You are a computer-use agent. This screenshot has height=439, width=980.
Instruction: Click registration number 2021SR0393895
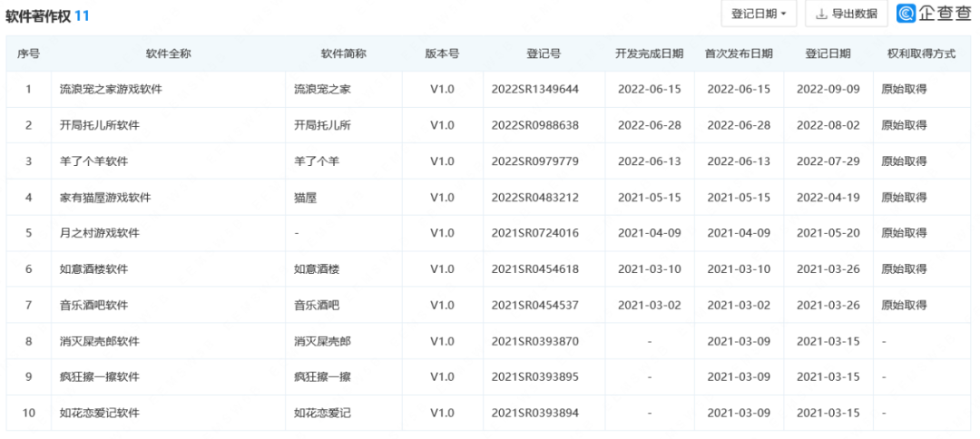(x=535, y=377)
